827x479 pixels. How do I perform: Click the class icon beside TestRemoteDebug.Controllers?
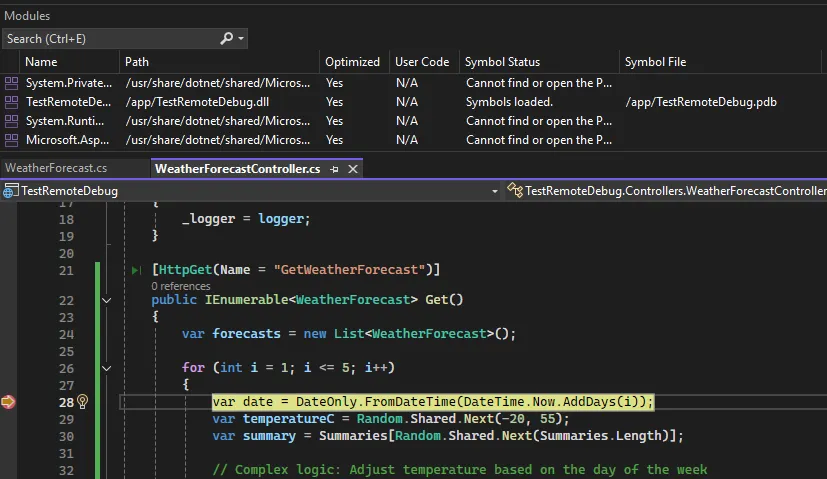click(x=514, y=190)
